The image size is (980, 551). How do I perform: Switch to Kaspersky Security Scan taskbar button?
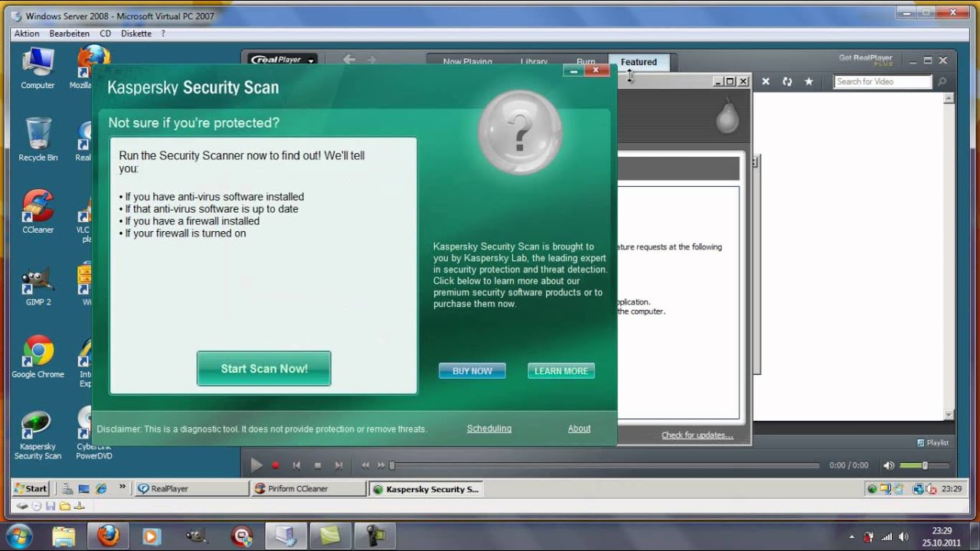click(x=426, y=489)
